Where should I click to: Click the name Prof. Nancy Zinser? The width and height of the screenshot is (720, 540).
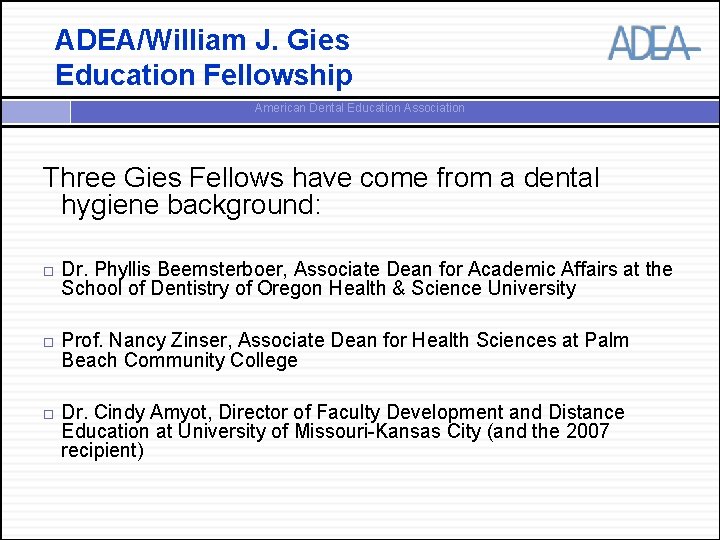(x=144, y=341)
